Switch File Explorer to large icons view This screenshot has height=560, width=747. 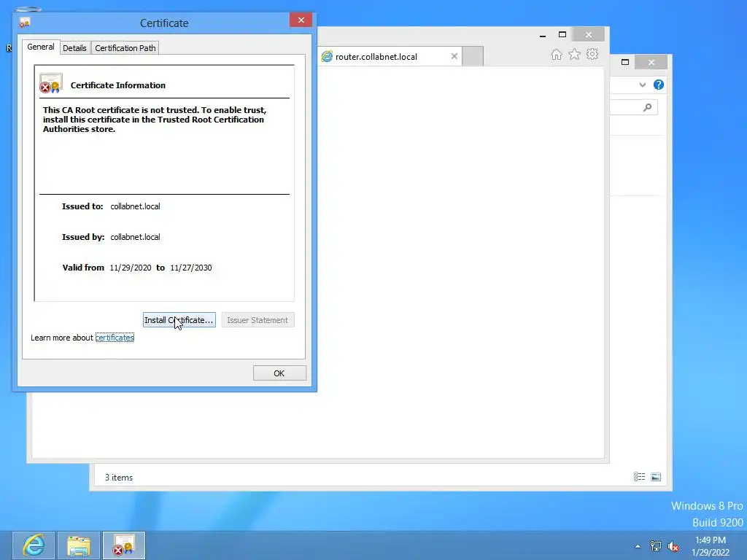click(656, 477)
